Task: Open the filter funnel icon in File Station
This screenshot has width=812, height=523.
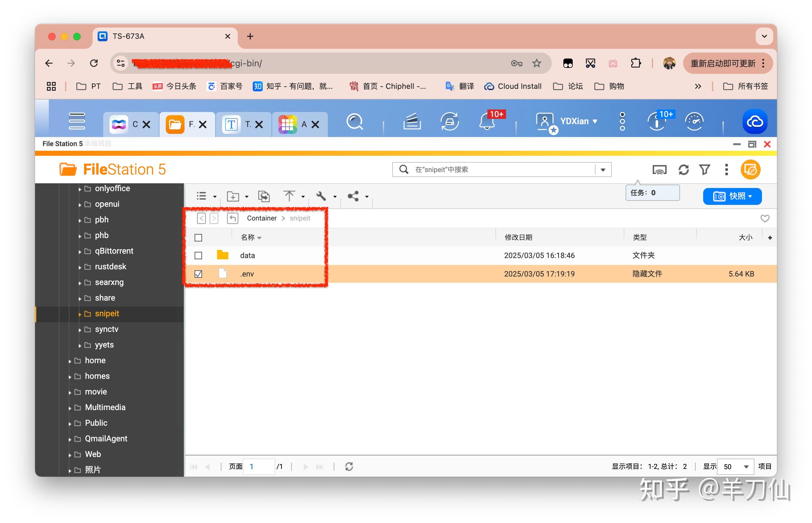Action: [x=704, y=170]
